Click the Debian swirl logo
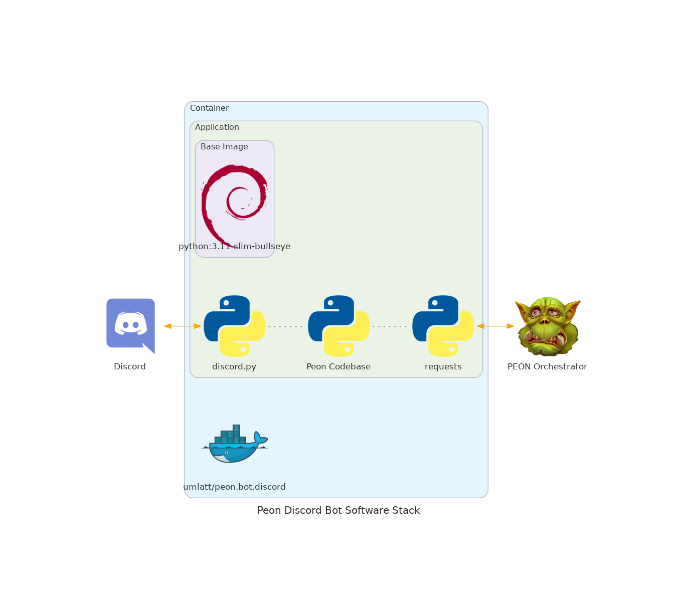678x616 pixels. (x=234, y=206)
